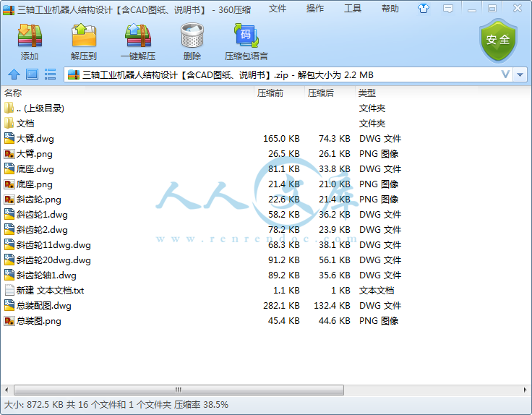Select the 总装图.png image icon
Viewport: 532px width, 415px height.
9,321
